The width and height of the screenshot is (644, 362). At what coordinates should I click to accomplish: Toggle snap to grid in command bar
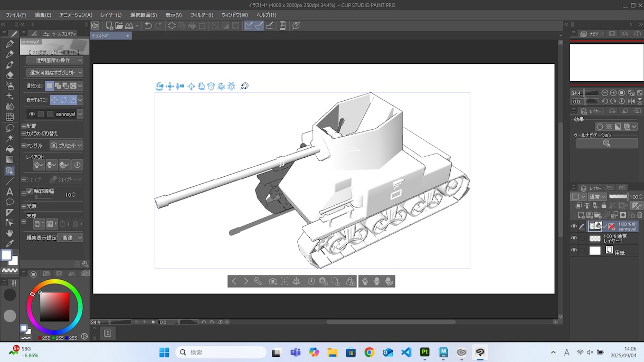270,25
